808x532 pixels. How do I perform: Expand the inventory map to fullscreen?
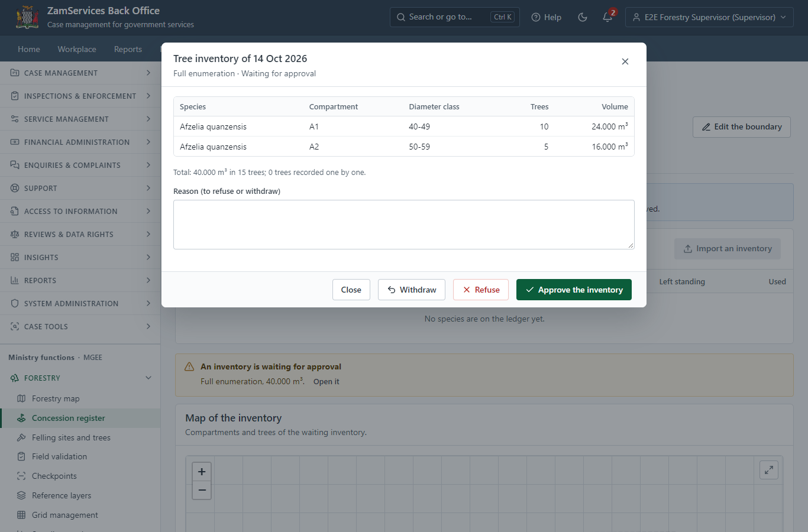(x=769, y=470)
